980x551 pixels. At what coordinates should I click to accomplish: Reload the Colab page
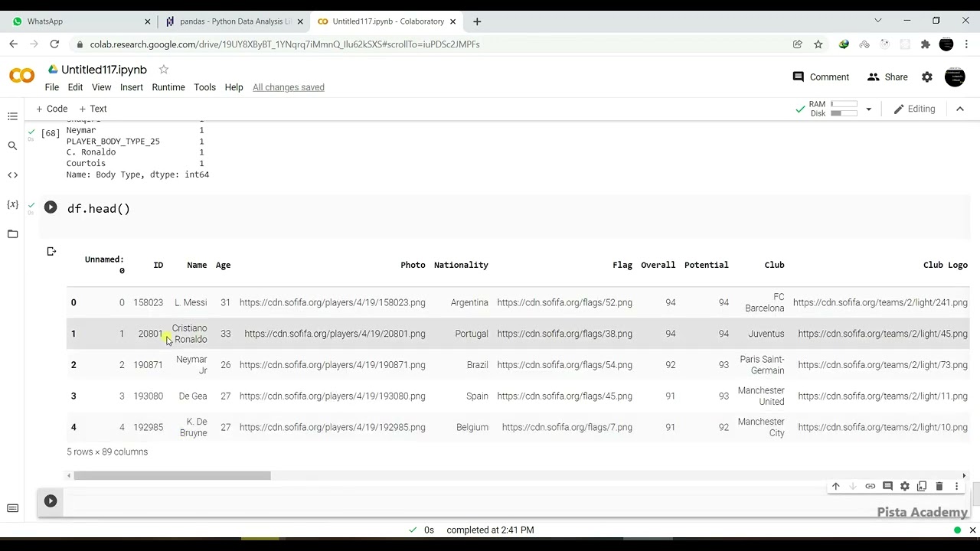[54, 44]
